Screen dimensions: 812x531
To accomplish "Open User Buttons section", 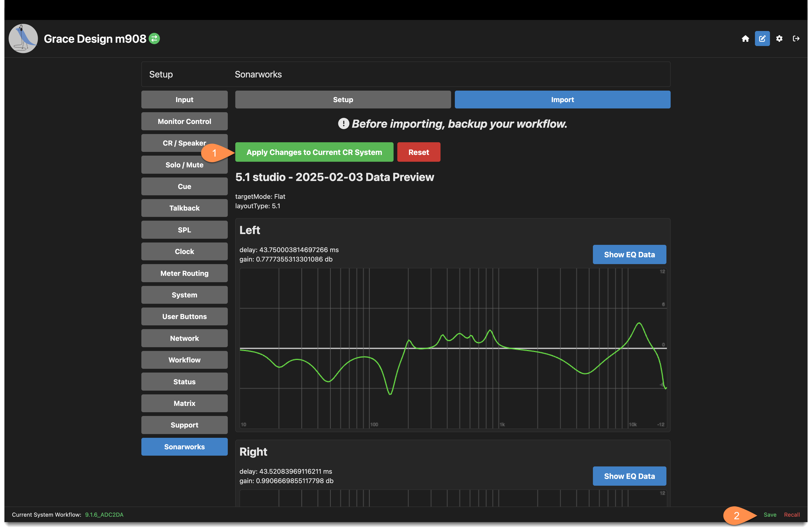I will [x=184, y=316].
